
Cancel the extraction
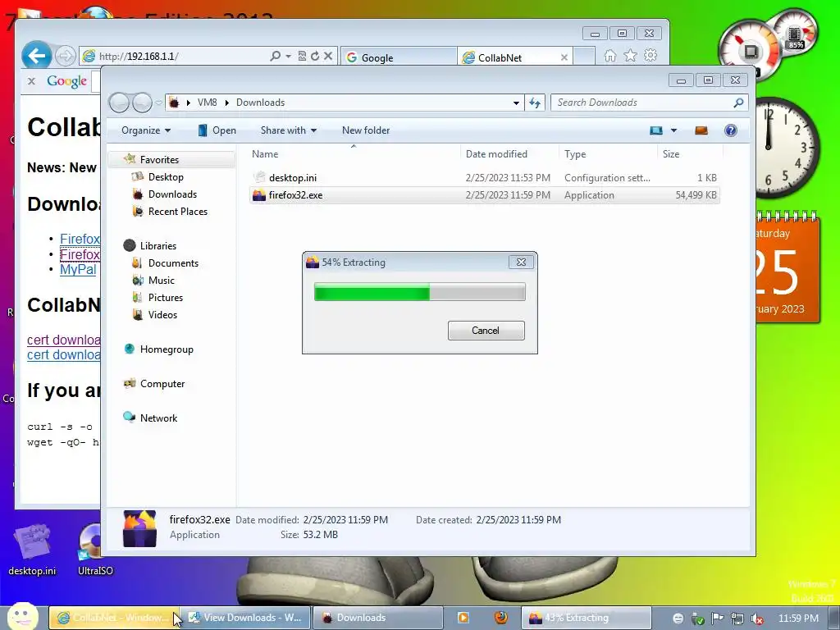(486, 331)
